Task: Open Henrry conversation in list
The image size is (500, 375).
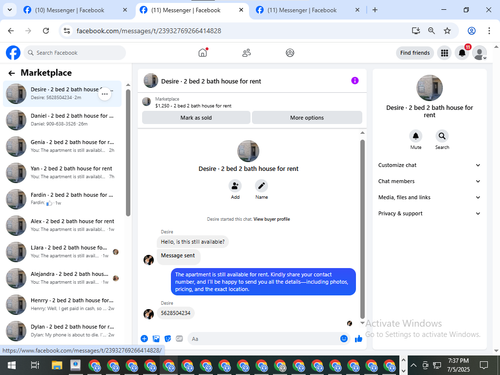Action: pos(62,304)
